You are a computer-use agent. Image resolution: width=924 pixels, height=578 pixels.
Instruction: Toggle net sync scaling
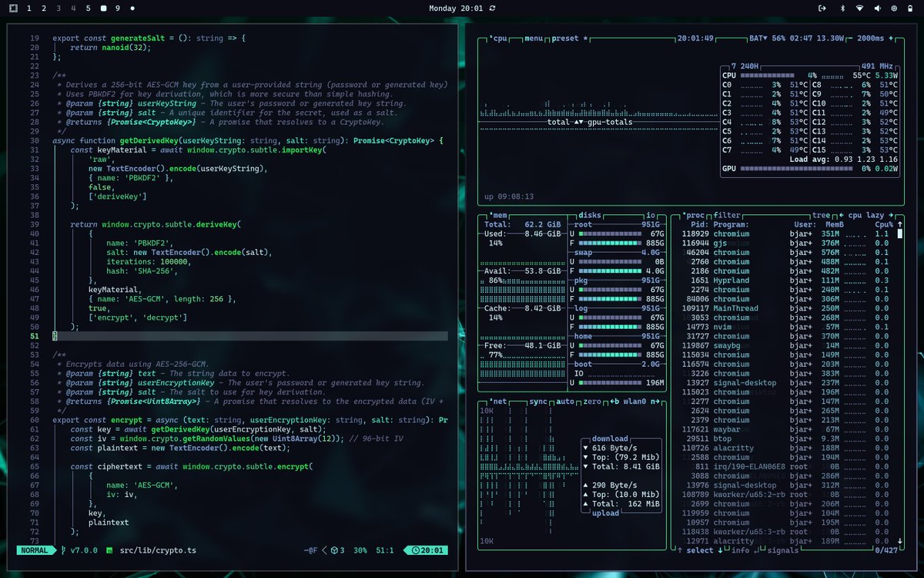click(x=538, y=402)
